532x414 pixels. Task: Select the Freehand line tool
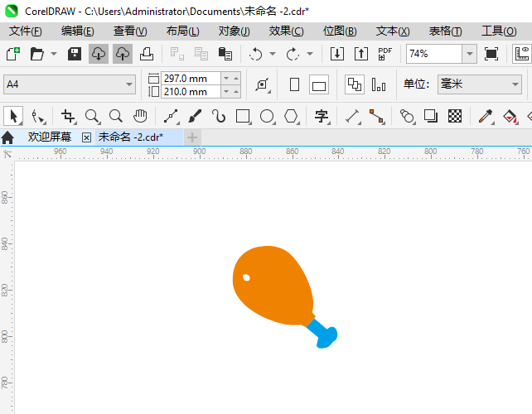(172, 116)
